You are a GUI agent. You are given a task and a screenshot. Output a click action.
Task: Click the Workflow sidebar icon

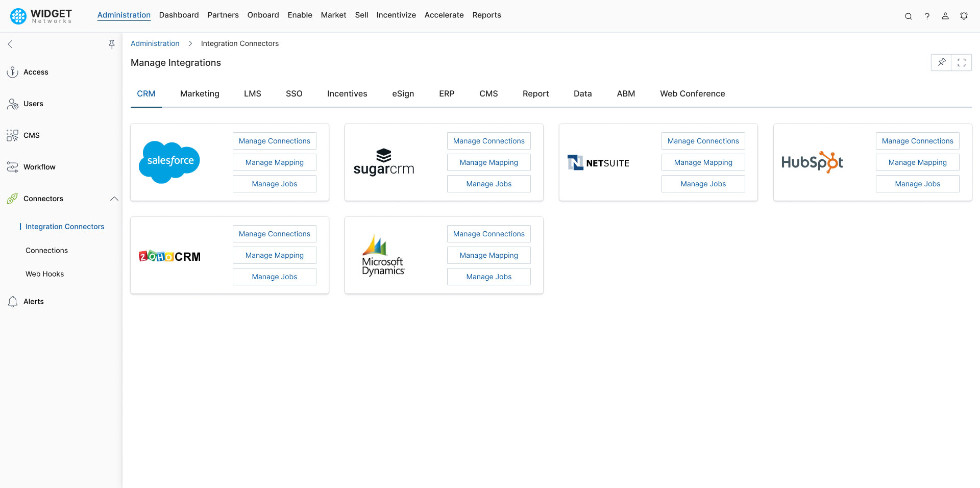pyautogui.click(x=12, y=167)
